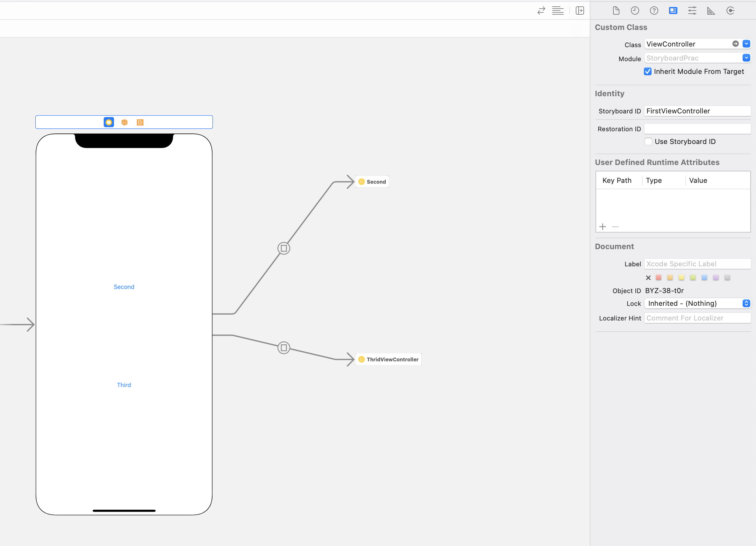
Task: Open the Module dropdown menu
Action: coord(746,58)
